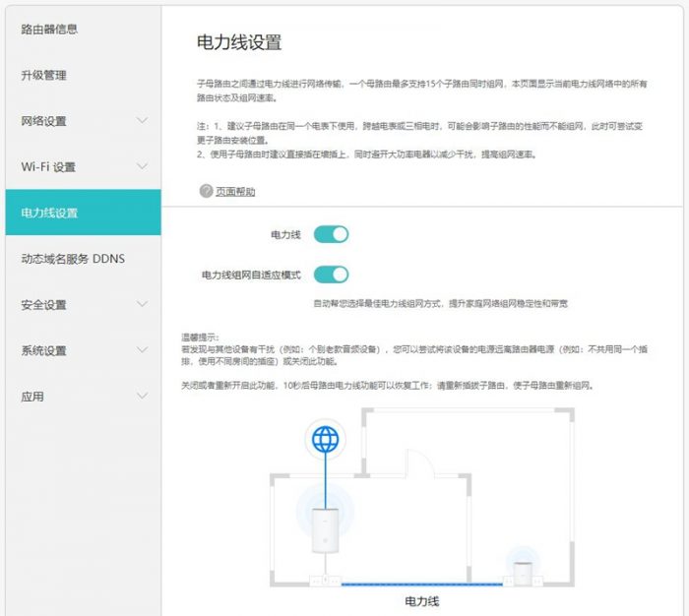Click the left power socket icon
The image size is (689, 616).
pos(324,581)
